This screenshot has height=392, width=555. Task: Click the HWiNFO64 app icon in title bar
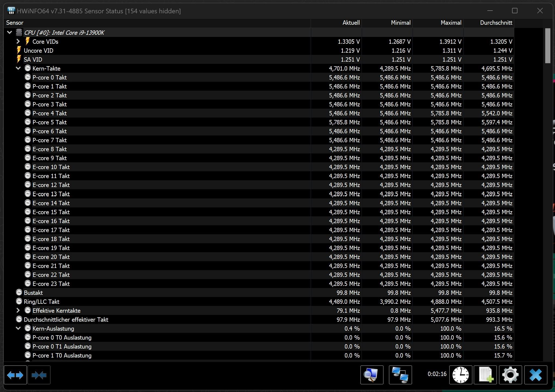click(11, 11)
